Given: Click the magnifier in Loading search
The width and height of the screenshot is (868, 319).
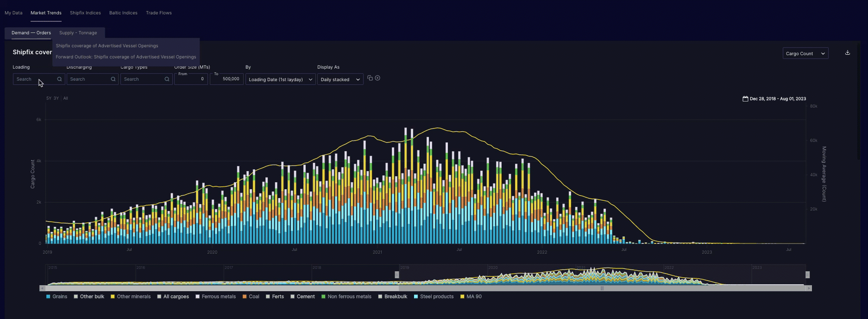Looking at the screenshot, I should (59, 79).
